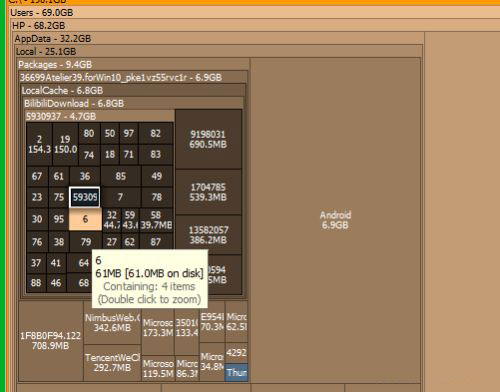Screen dimensions: 500x392
Task: Click the block labeled 74
Action: point(89,155)
